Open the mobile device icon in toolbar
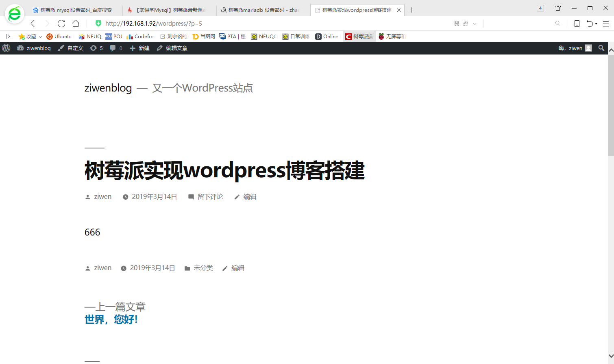The image size is (614, 364). click(577, 24)
